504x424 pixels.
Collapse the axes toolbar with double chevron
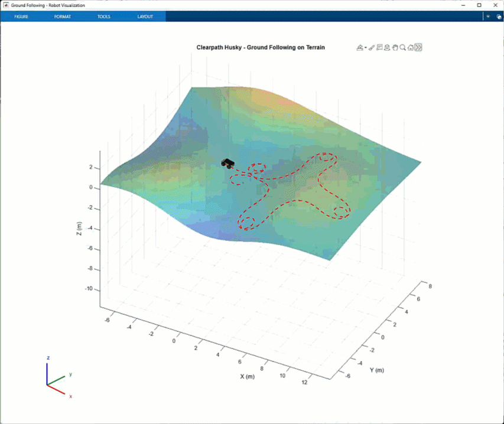(418, 48)
